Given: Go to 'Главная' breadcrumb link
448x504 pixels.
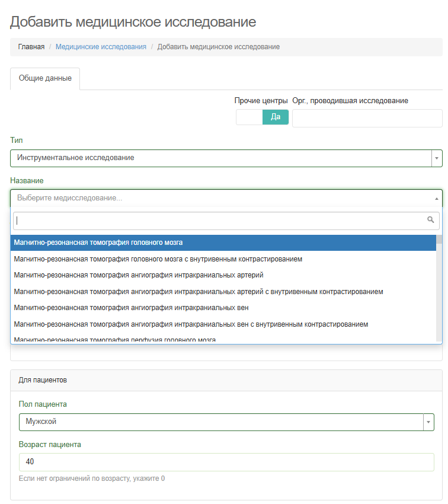Looking at the screenshot, I should click(x=31, y=47).
